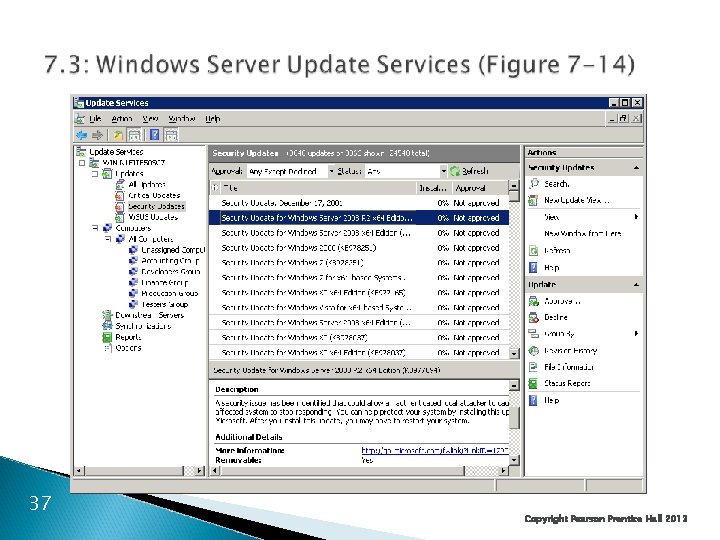Click the Refresh icon in Actions pane

533,251
